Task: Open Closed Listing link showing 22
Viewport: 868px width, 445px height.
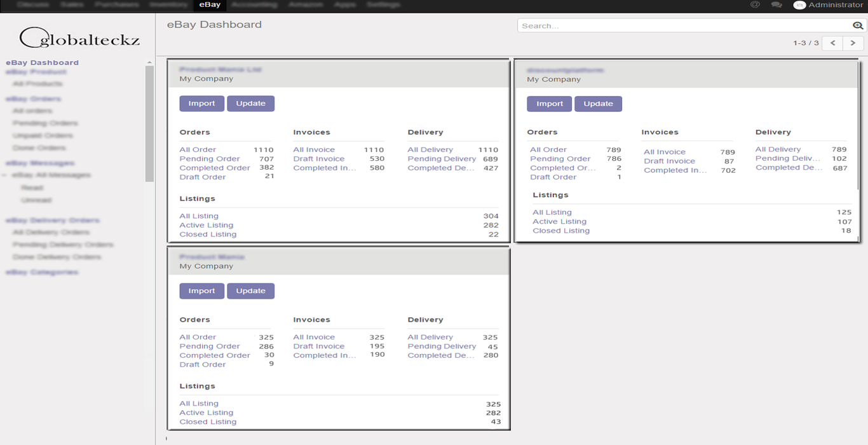Action: pos(208,235)
